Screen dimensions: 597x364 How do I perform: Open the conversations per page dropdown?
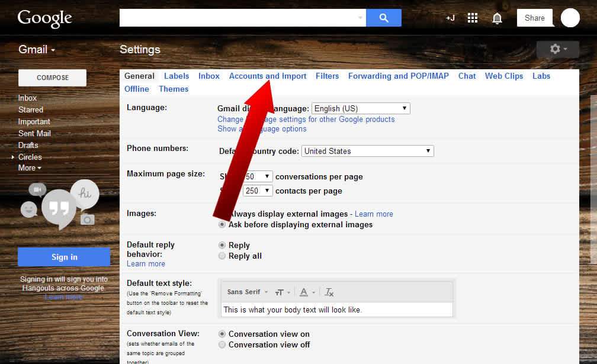coord(258,176)
